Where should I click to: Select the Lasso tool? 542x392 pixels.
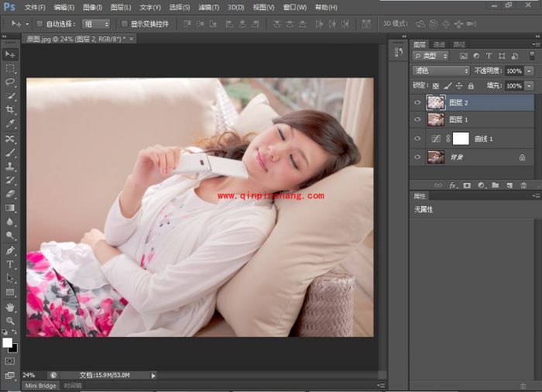(x=10, y=82)
